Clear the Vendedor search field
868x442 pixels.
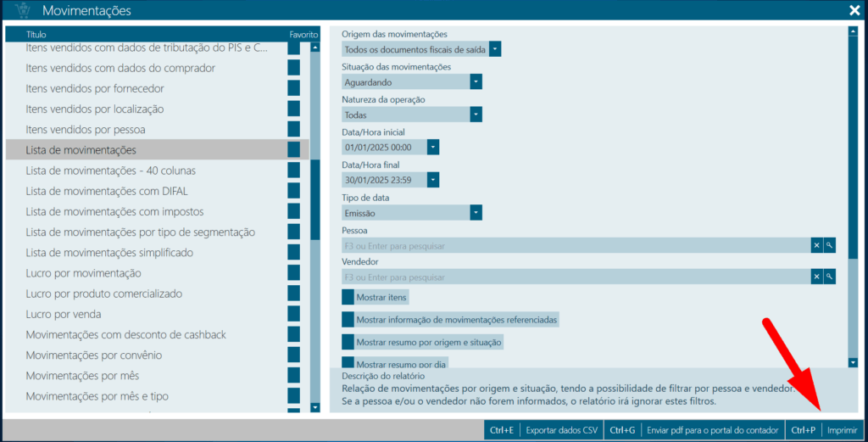pyautogui.click(x=816, y=277)
